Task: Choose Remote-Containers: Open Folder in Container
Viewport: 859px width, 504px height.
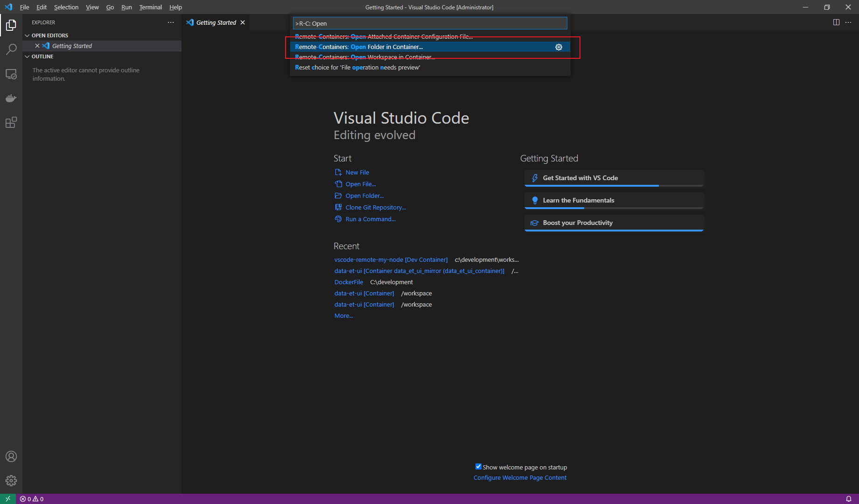Action: coord(430,47)
